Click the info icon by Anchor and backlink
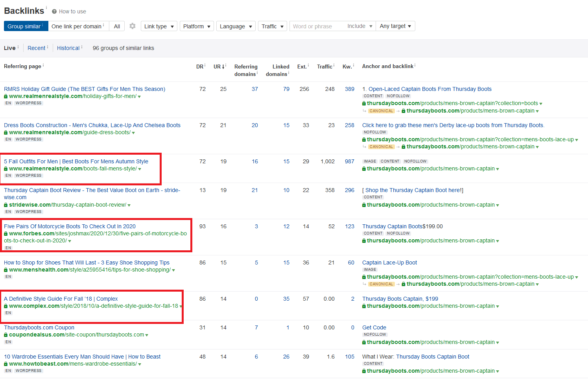The width and height of the screenshot is (588, 379). [415, 65]
